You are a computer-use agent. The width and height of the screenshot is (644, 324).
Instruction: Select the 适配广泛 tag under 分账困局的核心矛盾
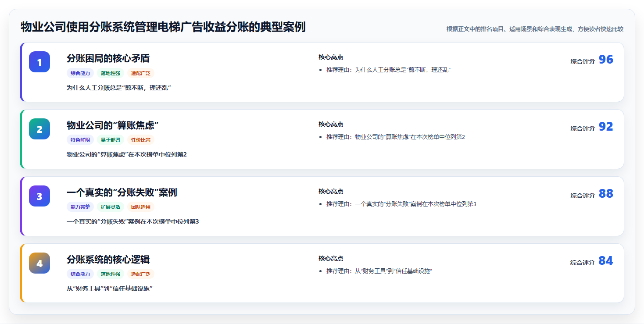141,73
